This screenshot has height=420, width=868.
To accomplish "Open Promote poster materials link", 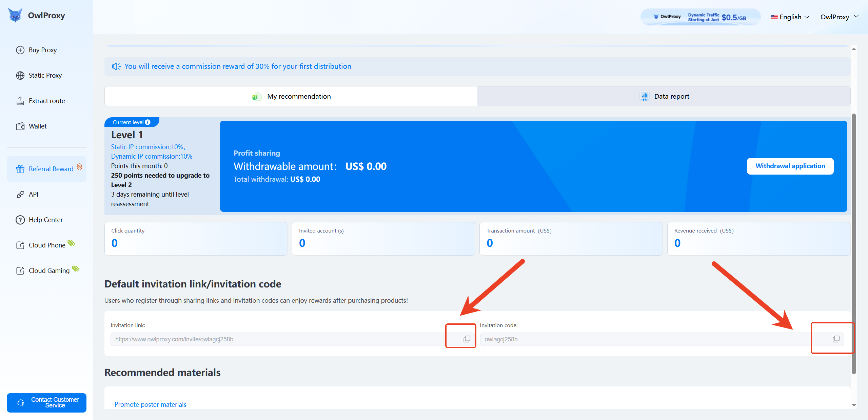I will point(150,404).
